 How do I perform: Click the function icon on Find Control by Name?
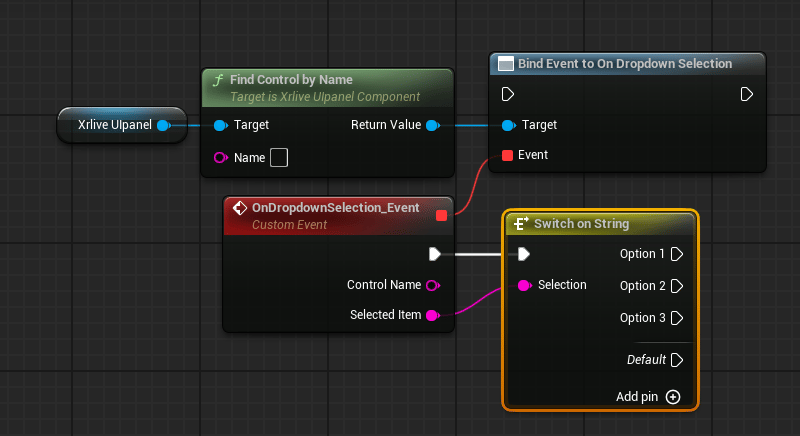coord(218,80)
